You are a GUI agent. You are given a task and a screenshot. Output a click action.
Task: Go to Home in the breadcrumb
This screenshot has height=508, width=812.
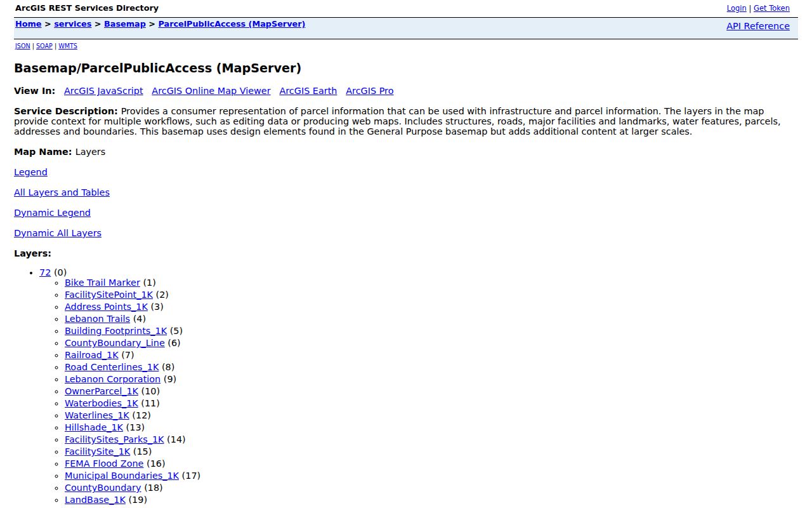[29, 24]
